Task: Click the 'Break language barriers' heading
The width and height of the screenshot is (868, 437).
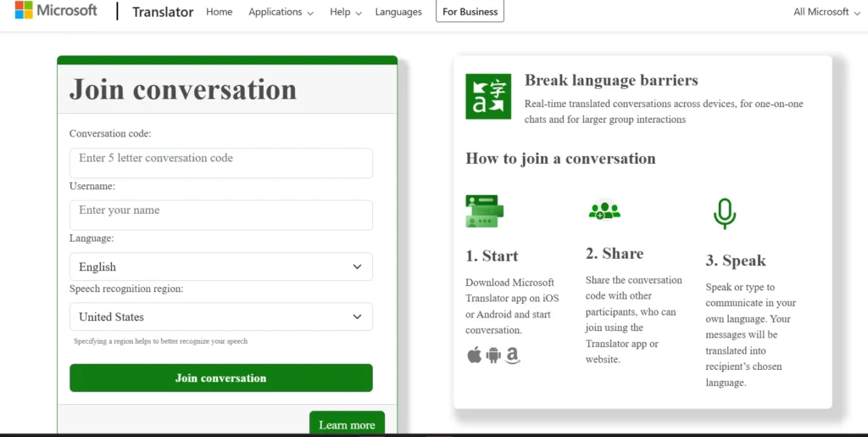Action: (x=611, y=81)
